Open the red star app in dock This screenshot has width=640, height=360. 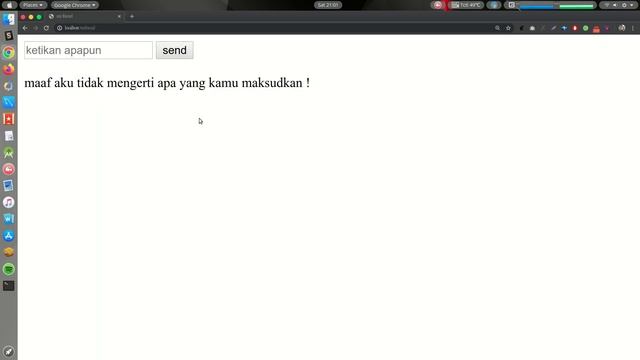(9, 119)
